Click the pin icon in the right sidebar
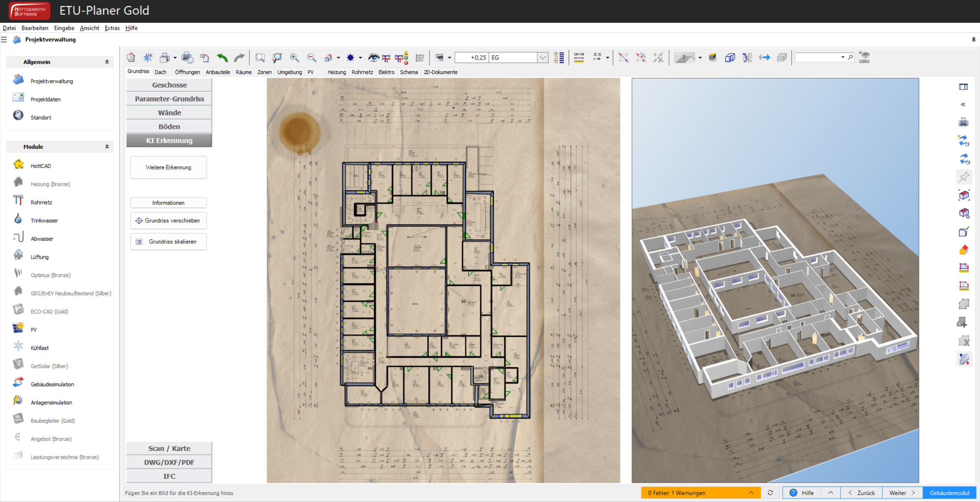Viewport: 980px width, 502px height. click(x=964, y=177)
